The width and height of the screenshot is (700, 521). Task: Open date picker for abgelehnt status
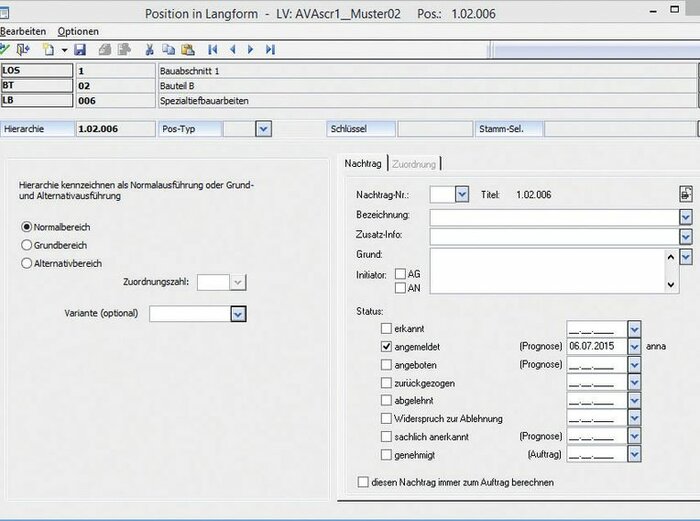634,400
